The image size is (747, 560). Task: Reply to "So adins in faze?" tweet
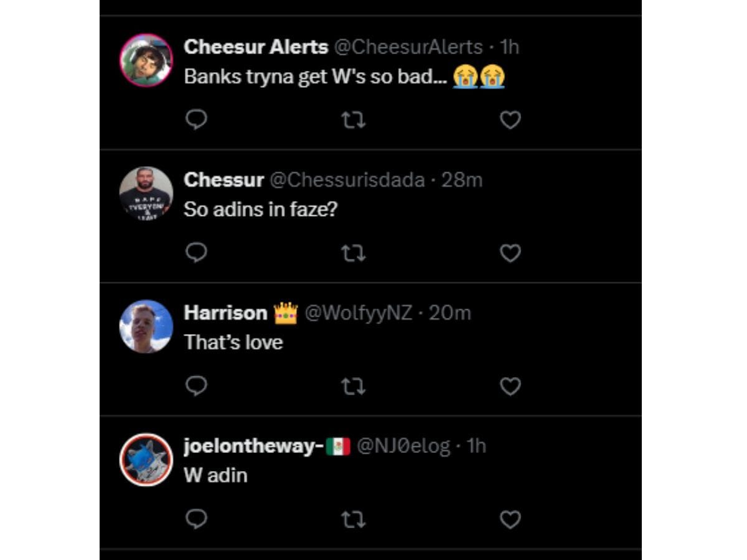(196, 253)
